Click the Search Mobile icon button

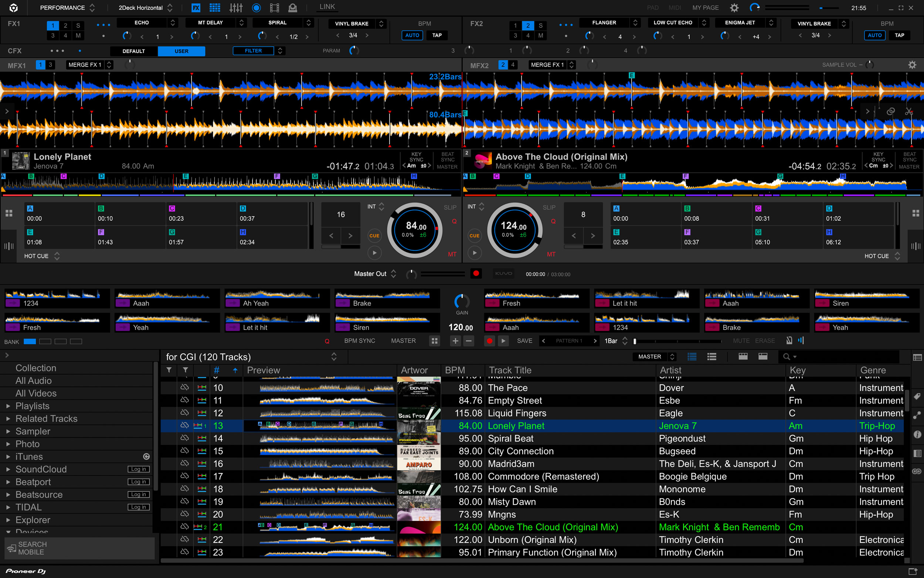pos(79,548)
